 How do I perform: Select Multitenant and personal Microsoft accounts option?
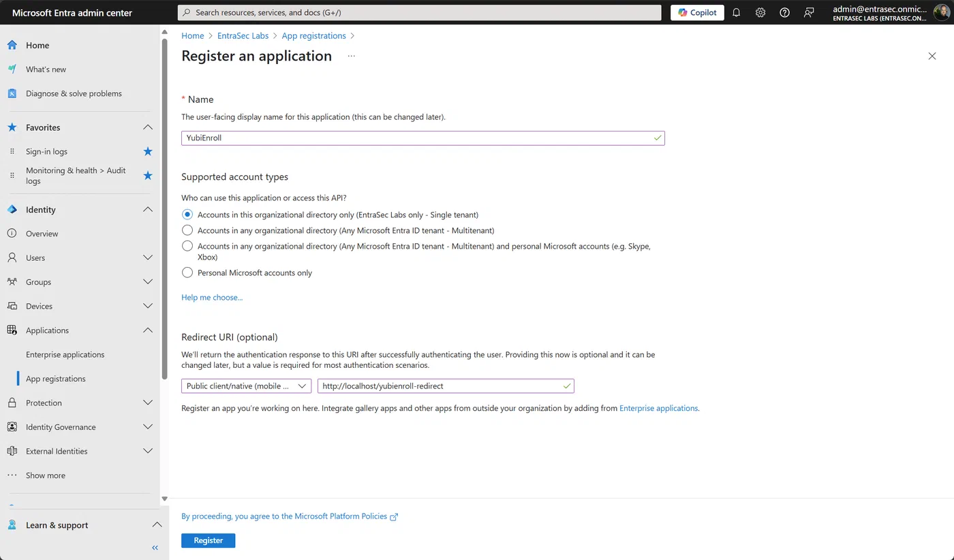(x=187, y=246)
